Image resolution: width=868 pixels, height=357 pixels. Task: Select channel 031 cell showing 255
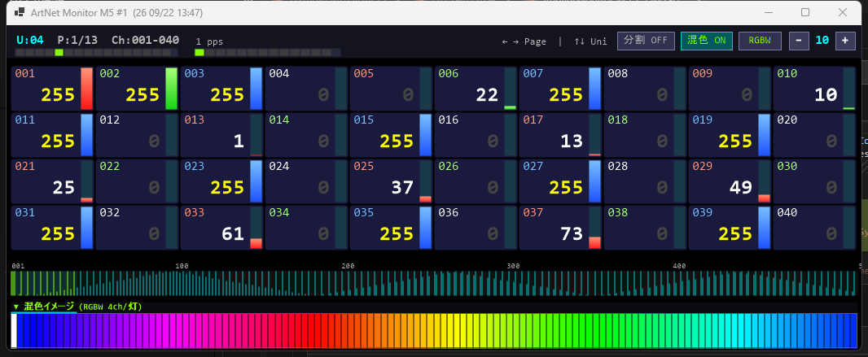click(x=53, y=228)
